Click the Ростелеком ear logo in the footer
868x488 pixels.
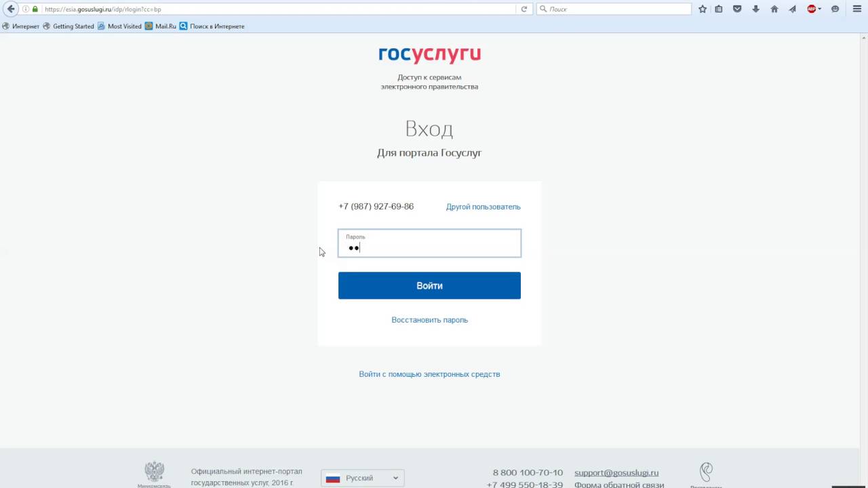(x=706, y=472)
